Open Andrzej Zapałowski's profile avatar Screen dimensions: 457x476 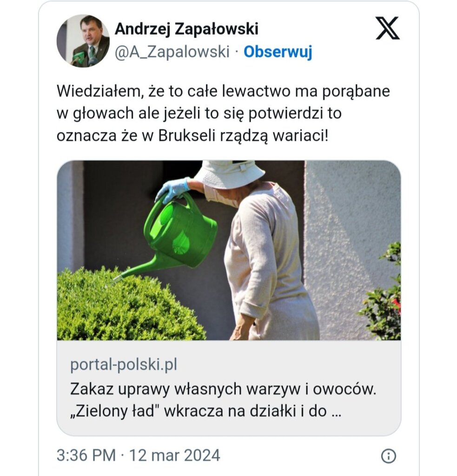tap(83, 41)
